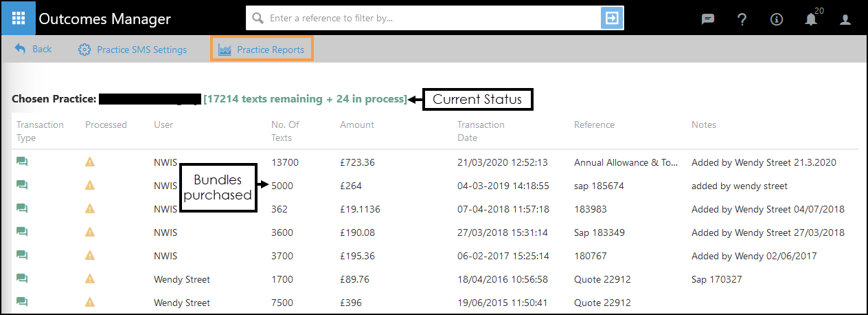Open Practice Reports

[262, 50]
